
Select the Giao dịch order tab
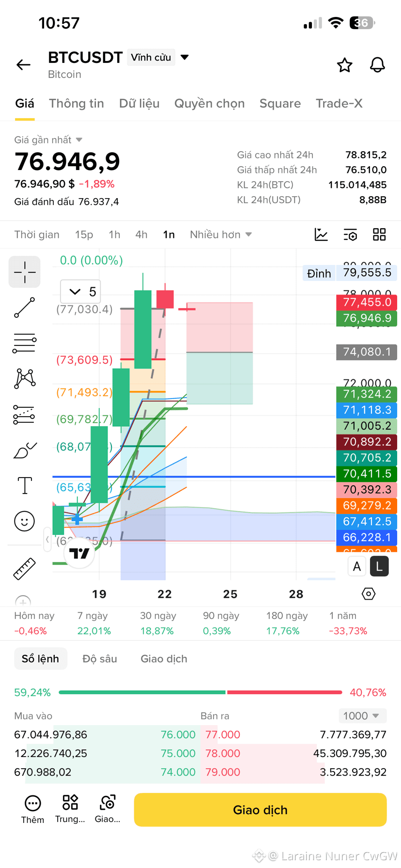pyautogui.click(x=164, y=659)
